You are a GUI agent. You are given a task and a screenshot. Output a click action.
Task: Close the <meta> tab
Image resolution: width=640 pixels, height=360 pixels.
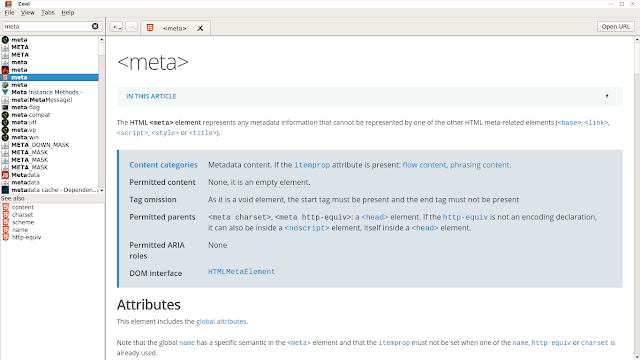[200, 28]
